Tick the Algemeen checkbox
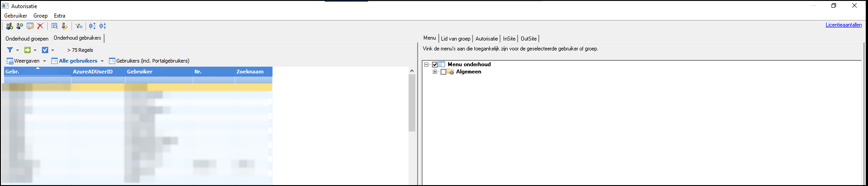 pyautogui.click(x=443, y=72)
